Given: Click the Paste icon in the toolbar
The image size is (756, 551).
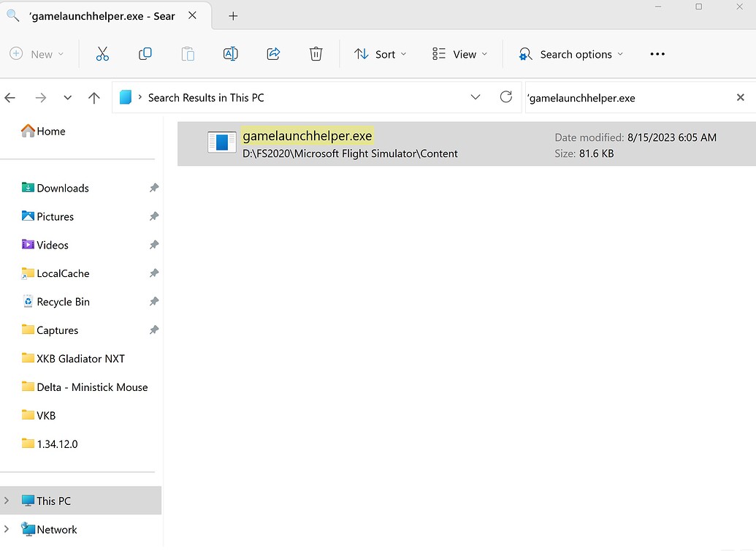Looking at the screenshot, I should (187, 53).
